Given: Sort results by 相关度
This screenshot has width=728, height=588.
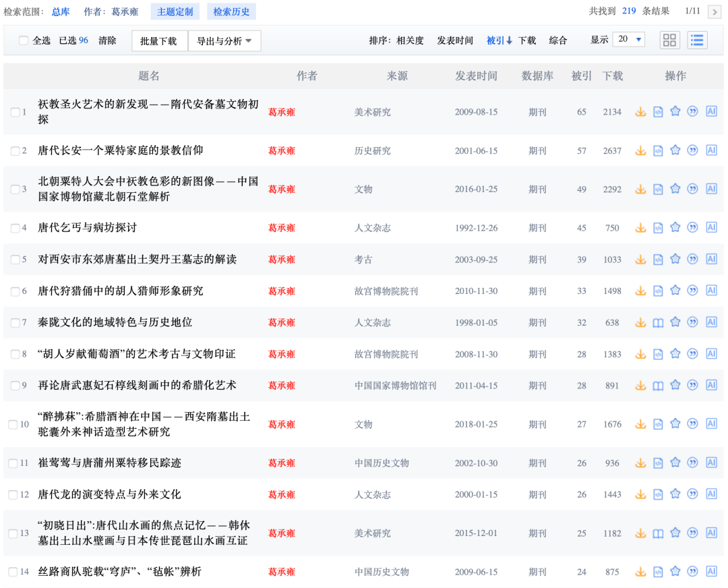Looking at the screenshot, I should point(410,40).
